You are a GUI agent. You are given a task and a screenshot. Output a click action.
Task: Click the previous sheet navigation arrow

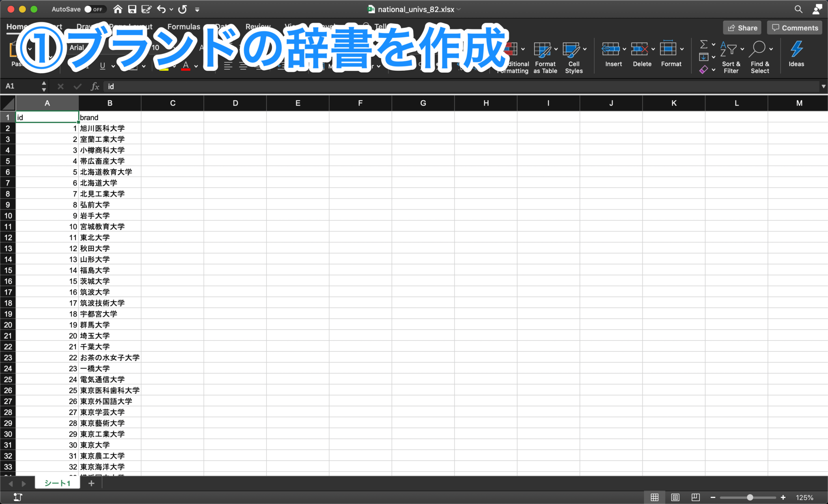[x=11, y=483]
